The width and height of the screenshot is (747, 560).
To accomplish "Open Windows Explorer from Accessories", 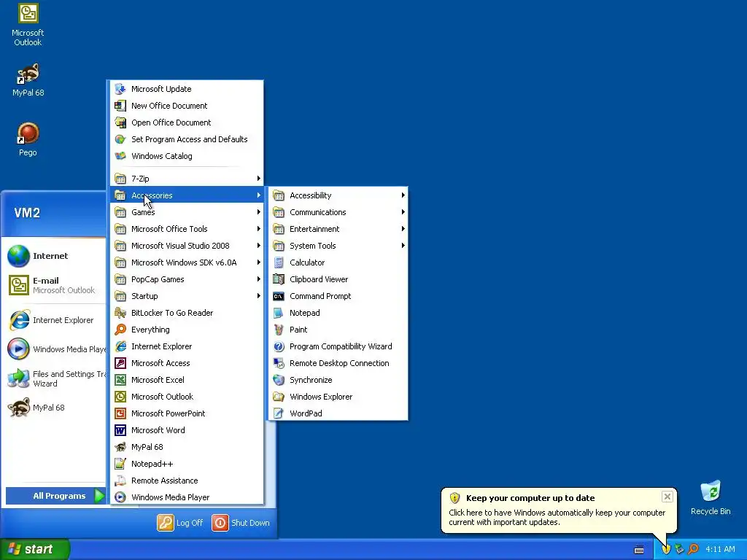I will [338, 397].
